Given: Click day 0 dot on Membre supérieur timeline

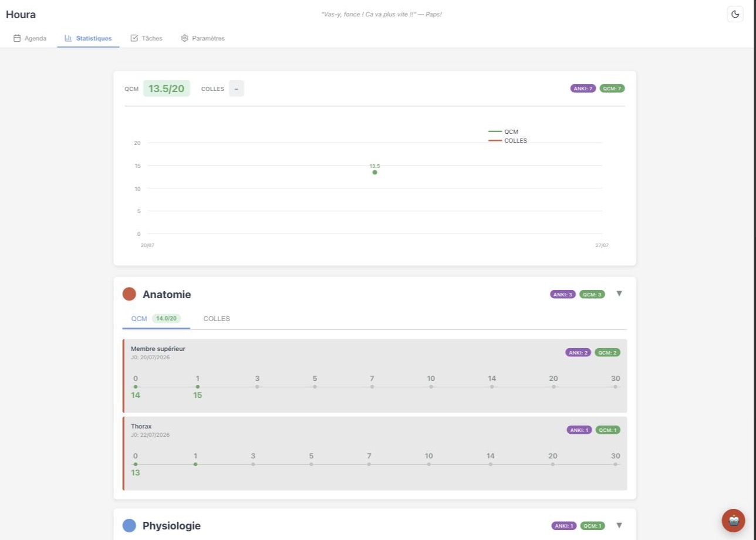Looking at the screenshot, I should click(x=136, y=387).
